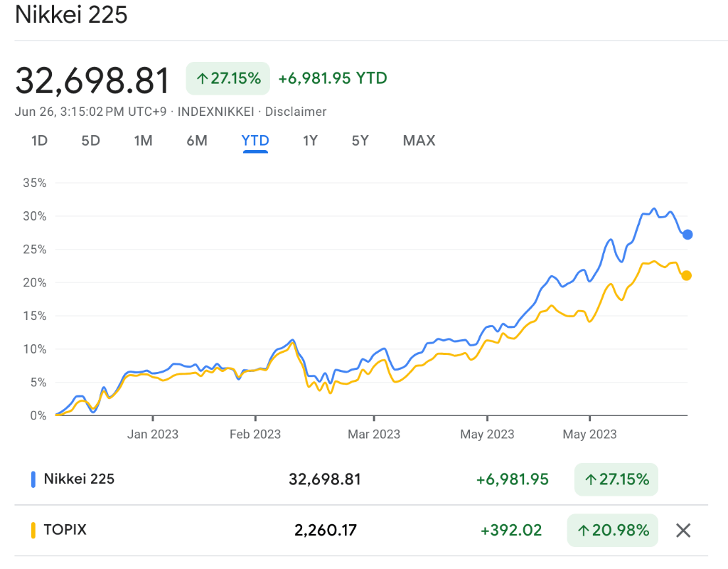Screen dimensions: 728x569
Task: Click the +6,981.95 change in Nikkei row
Action: click(513, 479)
